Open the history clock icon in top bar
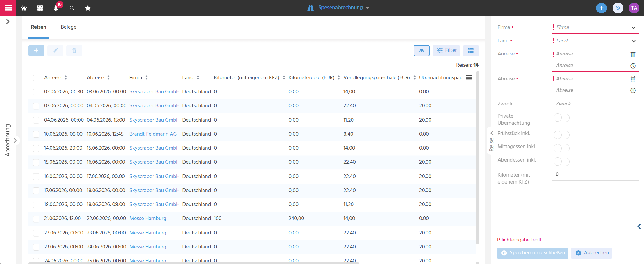644x264 pixels. [618, 8]
